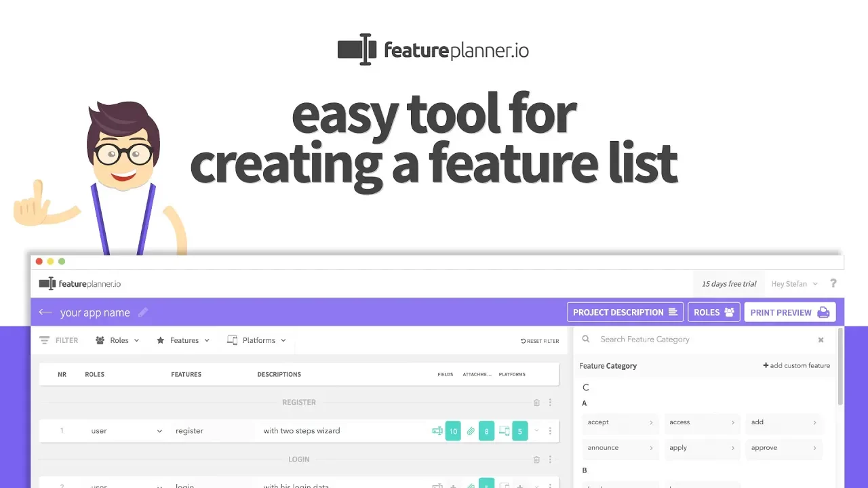This screenshot has height=488, width=868.
Task: Click row number 1 in the feature list
Action: (x=62, y=431)
